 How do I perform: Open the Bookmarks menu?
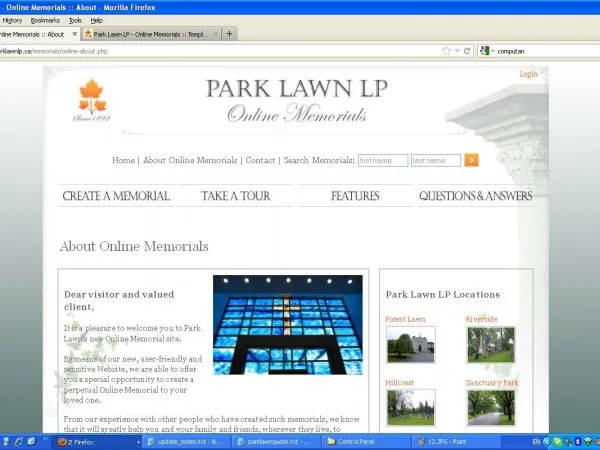(x=45, y=20)
